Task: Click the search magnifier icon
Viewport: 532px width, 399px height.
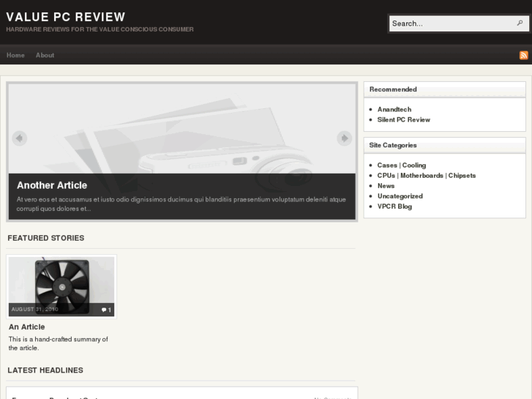Action: coord(520,23)
